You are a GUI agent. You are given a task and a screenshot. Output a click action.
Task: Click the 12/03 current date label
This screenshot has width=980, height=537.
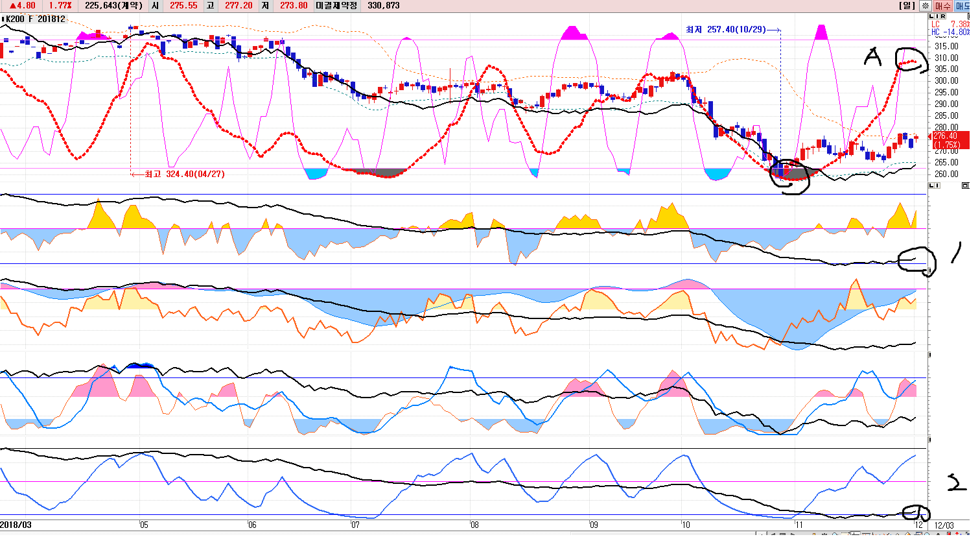point(944,525)
